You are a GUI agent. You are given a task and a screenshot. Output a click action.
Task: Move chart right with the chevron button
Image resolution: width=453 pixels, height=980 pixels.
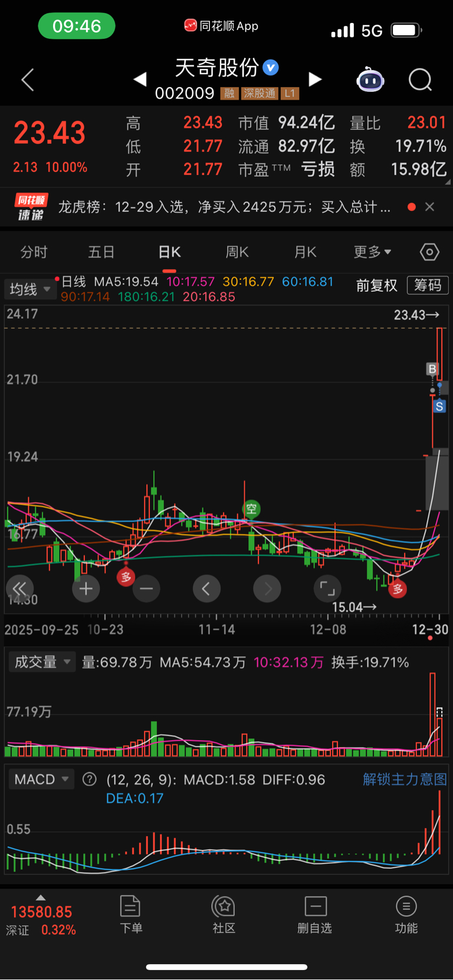[267, 588]
